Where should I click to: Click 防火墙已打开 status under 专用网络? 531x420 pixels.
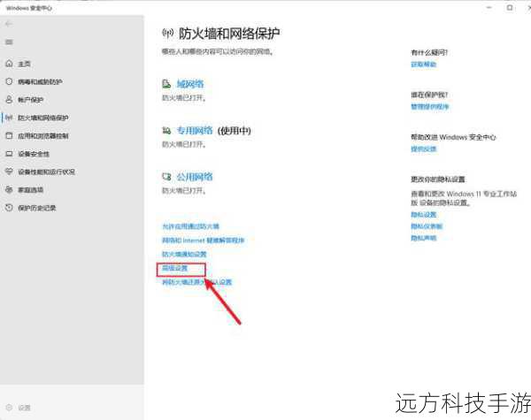(184, 144)
